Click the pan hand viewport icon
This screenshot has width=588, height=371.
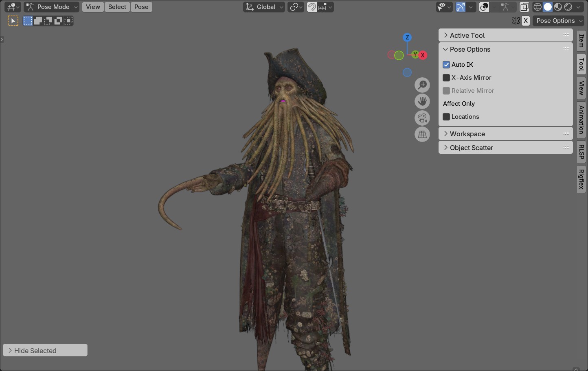[422, 101]
